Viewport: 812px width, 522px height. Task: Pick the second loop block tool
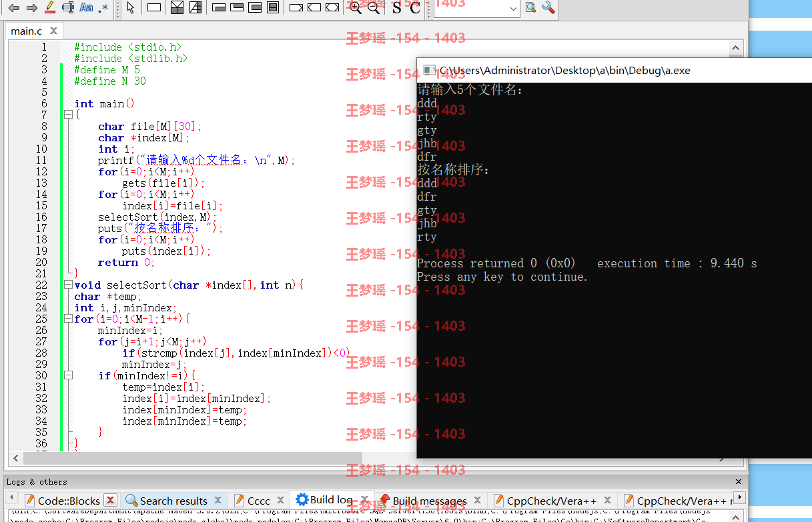pos(236,8)
